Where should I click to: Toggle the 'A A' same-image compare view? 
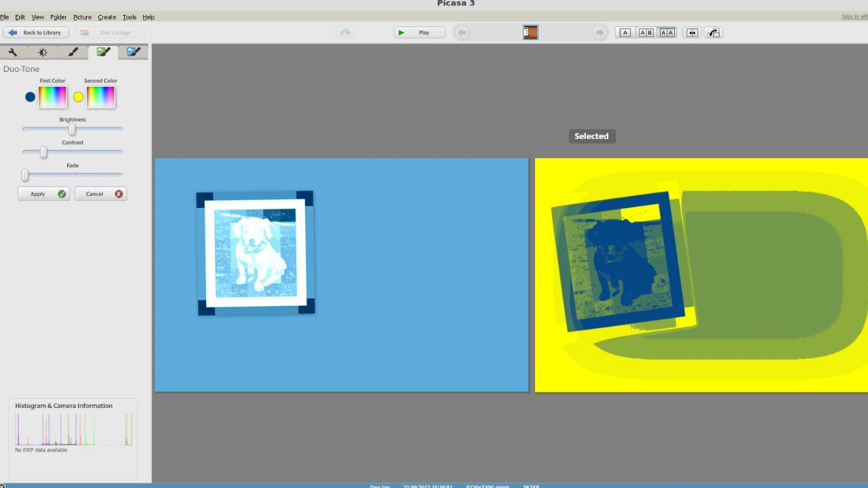tap(667, 33)
